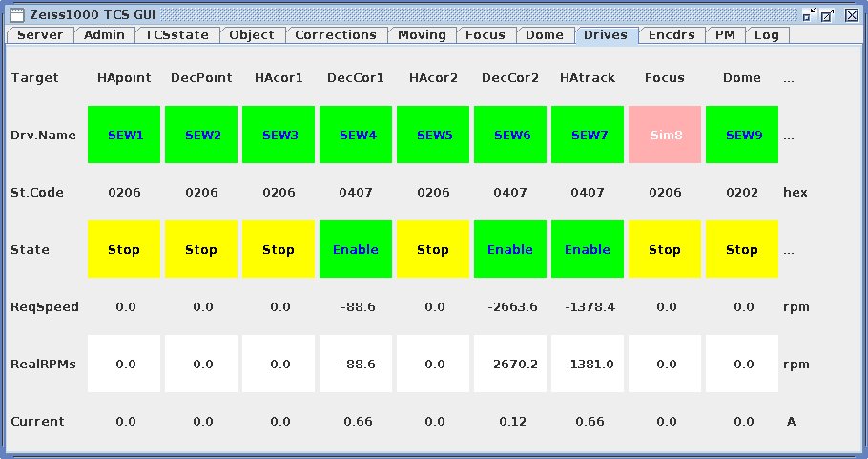Open the Object tab
Screen dimensions: 868x459
click(x=252, y=35)
